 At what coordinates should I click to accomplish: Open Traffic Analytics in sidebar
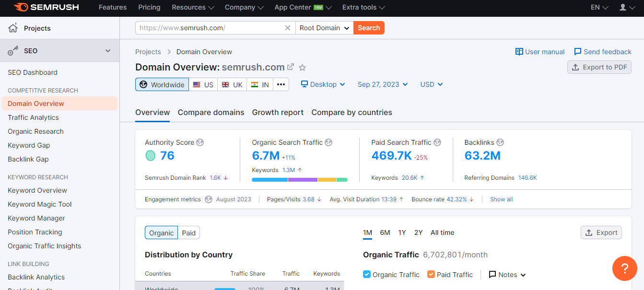[33, 117]
